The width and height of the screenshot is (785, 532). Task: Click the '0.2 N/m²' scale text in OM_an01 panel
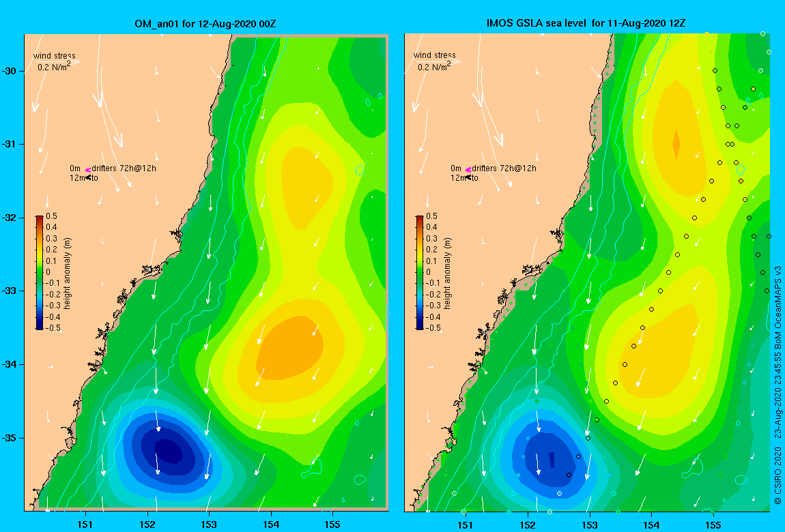(54, 66)
